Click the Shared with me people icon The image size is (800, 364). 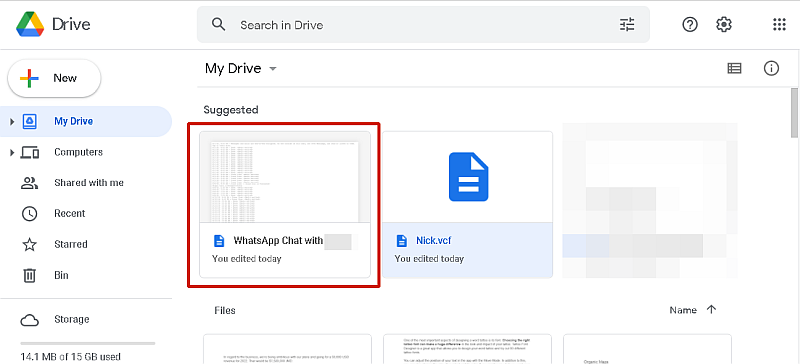(30, 183)
